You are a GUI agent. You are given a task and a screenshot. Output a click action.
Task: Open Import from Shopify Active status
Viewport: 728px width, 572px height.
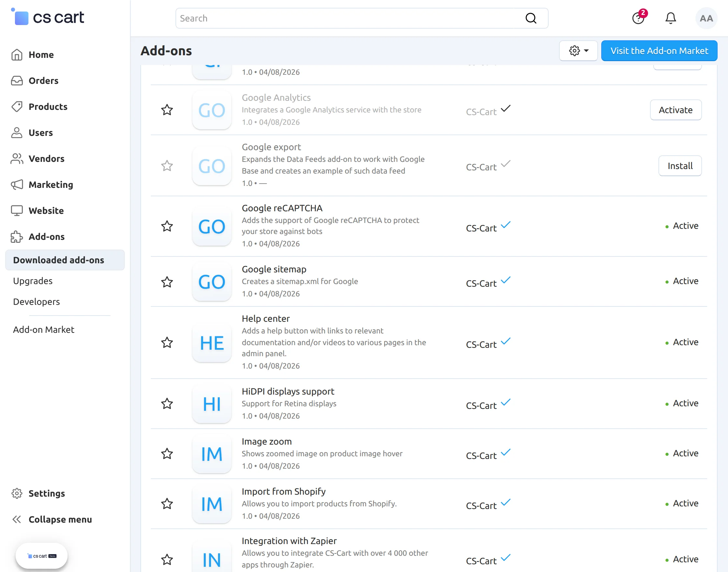[x=682, y=503]
